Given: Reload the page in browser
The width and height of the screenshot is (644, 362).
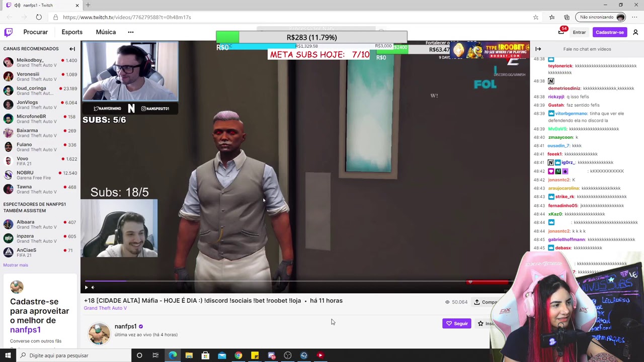Looking at the screenshot, I should (39, 17).
